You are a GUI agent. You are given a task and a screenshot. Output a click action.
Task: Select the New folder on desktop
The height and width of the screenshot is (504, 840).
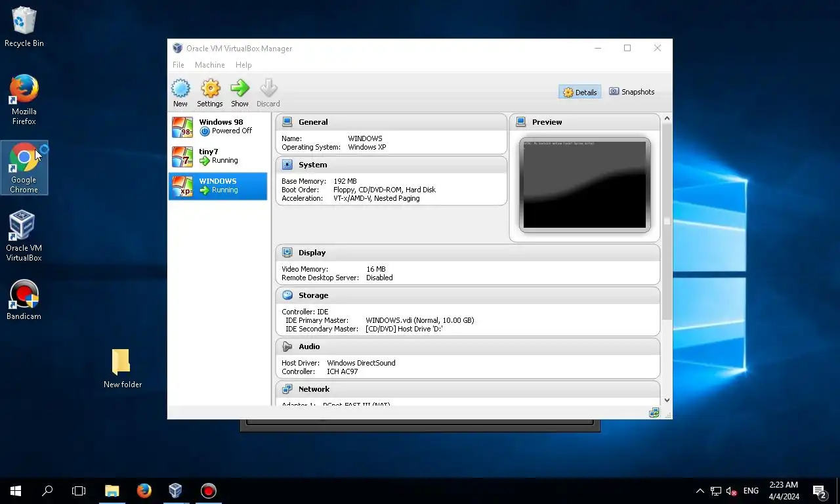(123, 369)
